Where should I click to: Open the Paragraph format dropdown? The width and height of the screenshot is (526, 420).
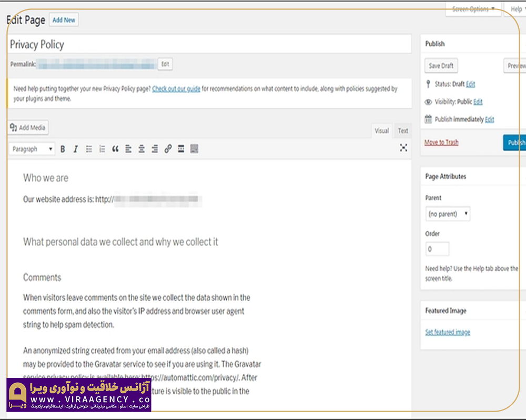click(32, 149)
